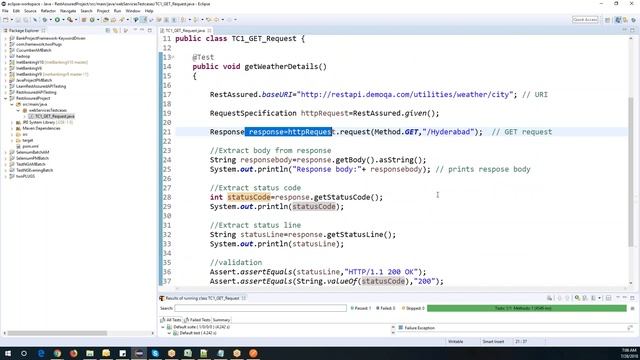Maximize the editor area
The width and height of the screenshot is (640, 360).
pyautogui.click(x=632, y=30)
